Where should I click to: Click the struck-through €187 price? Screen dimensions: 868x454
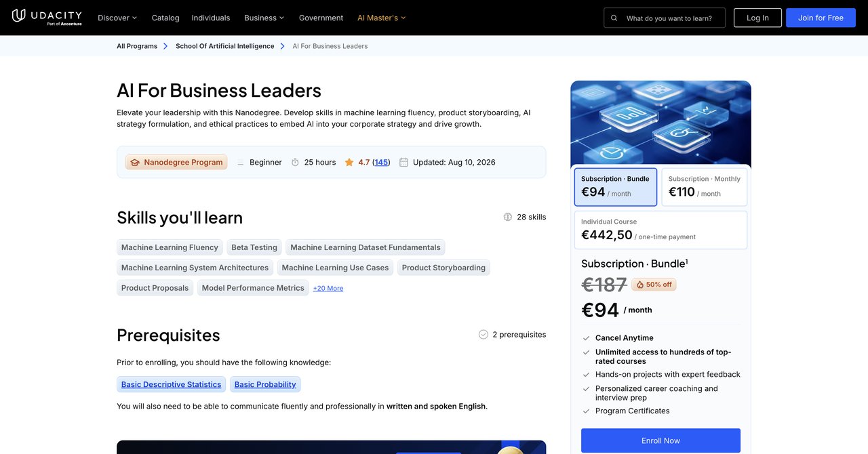pyautogui.click(x=604, y=285)
